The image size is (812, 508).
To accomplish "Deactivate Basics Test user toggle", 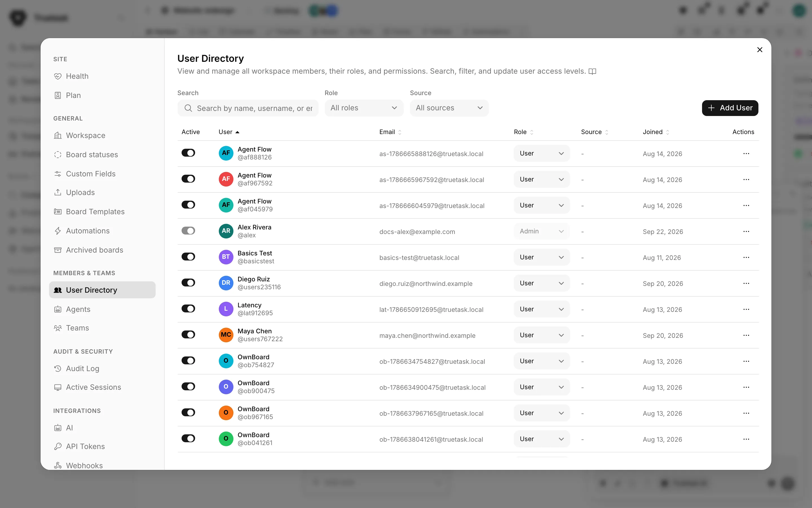I will tap(188, 257).
